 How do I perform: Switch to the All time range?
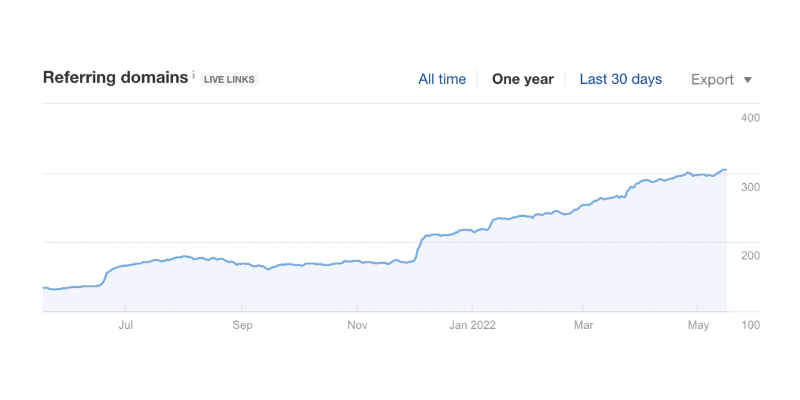coord(442,80)
